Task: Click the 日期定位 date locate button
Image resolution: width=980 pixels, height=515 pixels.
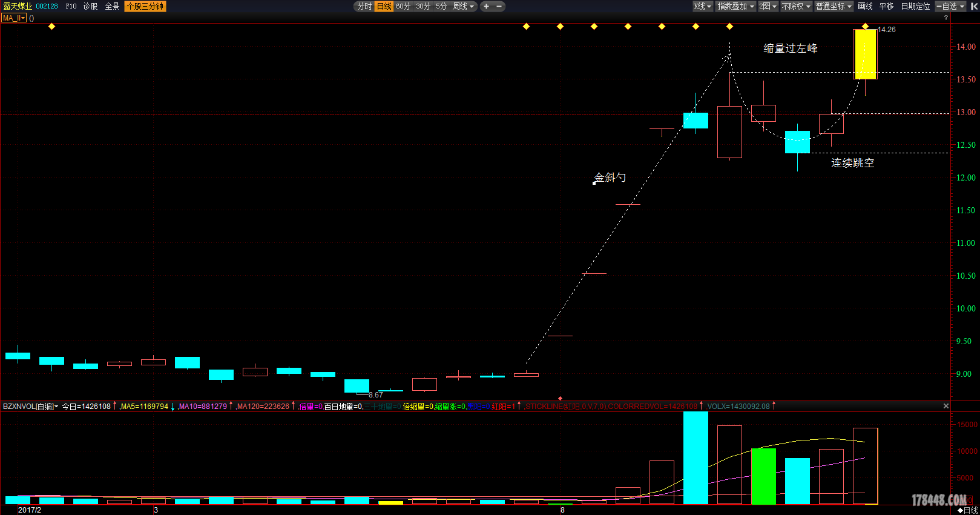Action: 915,6
